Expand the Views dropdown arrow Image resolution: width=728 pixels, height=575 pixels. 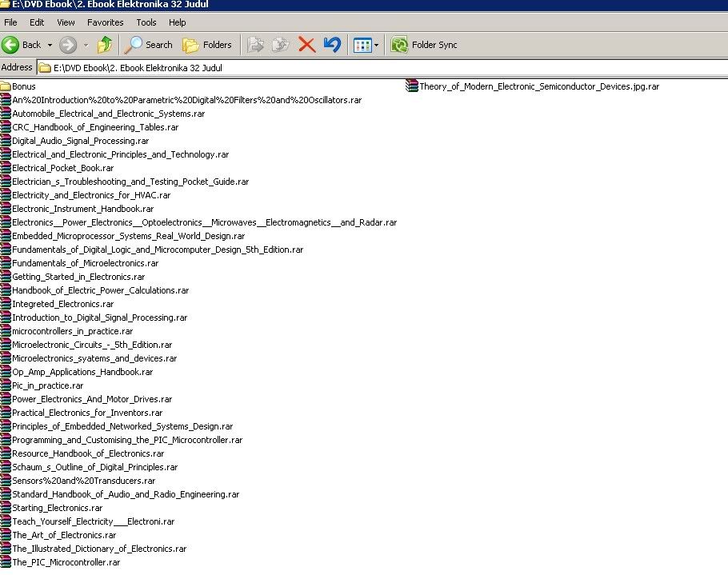click(376, 45)
